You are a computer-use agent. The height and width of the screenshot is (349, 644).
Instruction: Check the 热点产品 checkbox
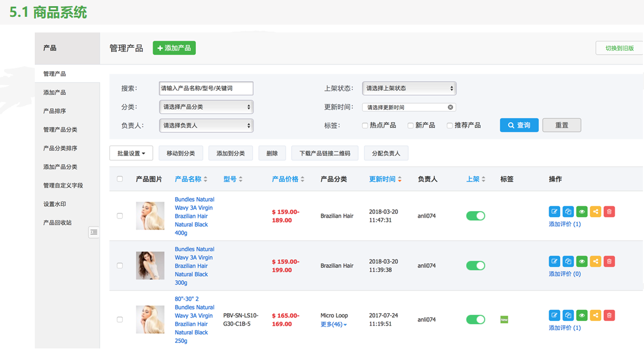(x=365, y=125)
